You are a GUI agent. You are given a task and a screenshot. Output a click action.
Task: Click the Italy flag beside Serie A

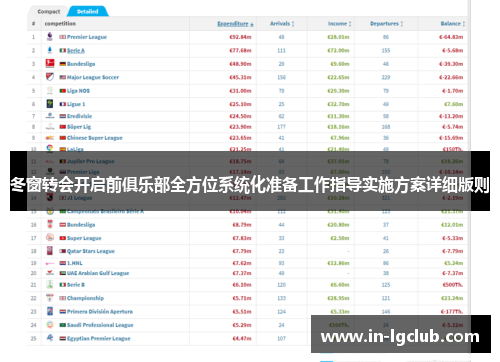click(x=63, y=50)
